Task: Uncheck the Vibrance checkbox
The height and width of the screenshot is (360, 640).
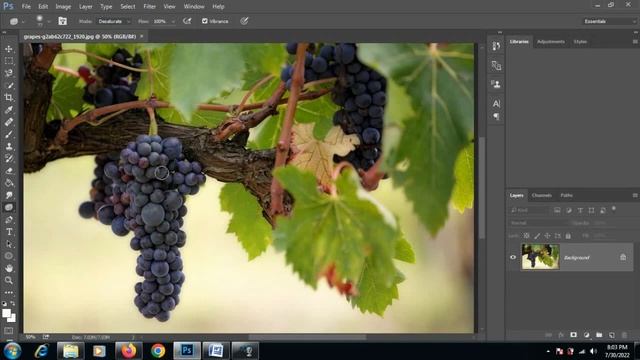Action: pos(204,21)
